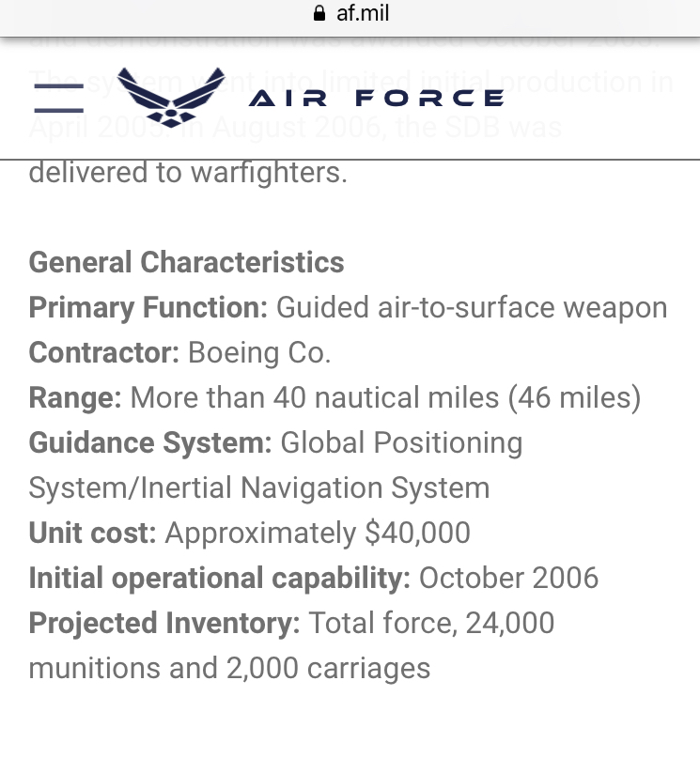Image resolution: width=700 pixels, height=758 pixels.
Task: Click the Unit cost label
Action: tap(92, 533)
